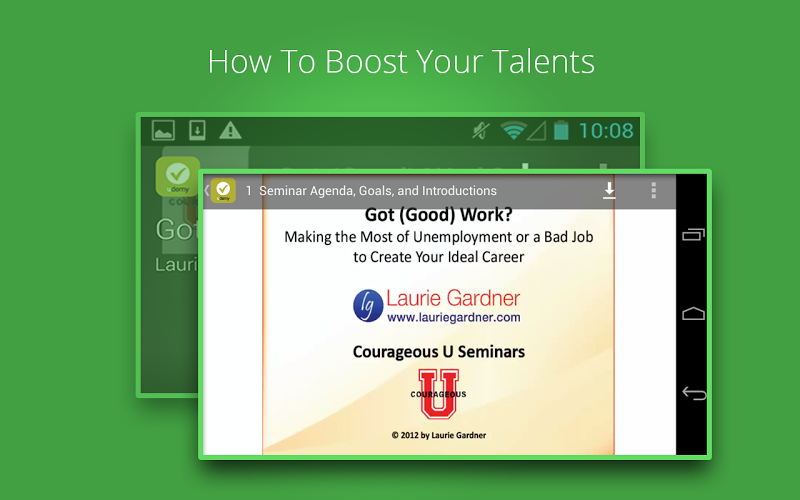The image size is (800, 500).
Task: Tap the 10:08 clock in status bar
Action: pos(606,131)
